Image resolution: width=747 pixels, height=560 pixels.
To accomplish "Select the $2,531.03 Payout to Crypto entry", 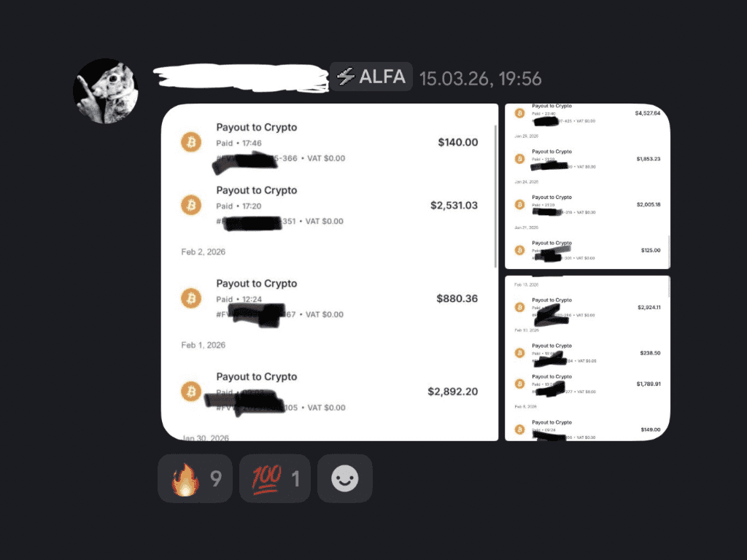I will coord(329,205).
